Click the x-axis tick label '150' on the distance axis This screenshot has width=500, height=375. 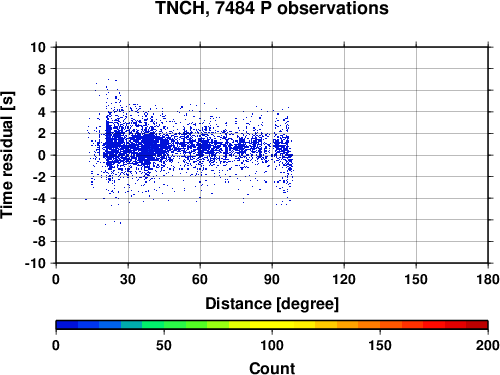coord(416,279)
